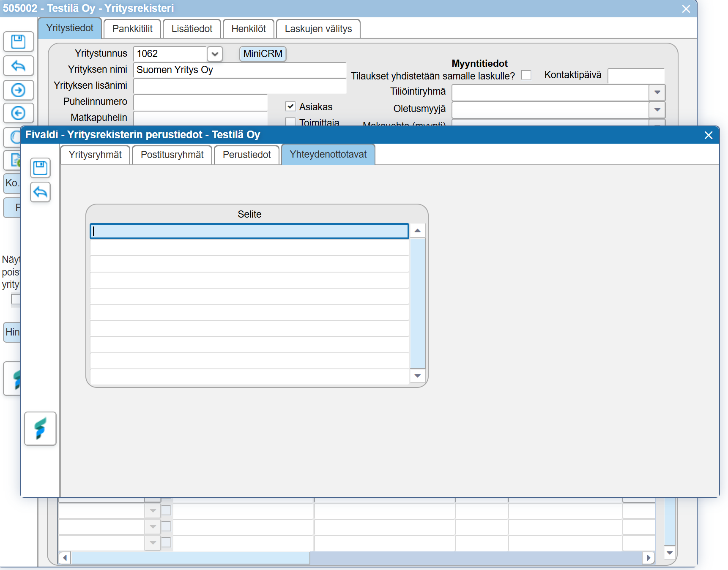
Task: Click the Yritysrekisteri vertical scrollbar track
Action: click(670, 521)
